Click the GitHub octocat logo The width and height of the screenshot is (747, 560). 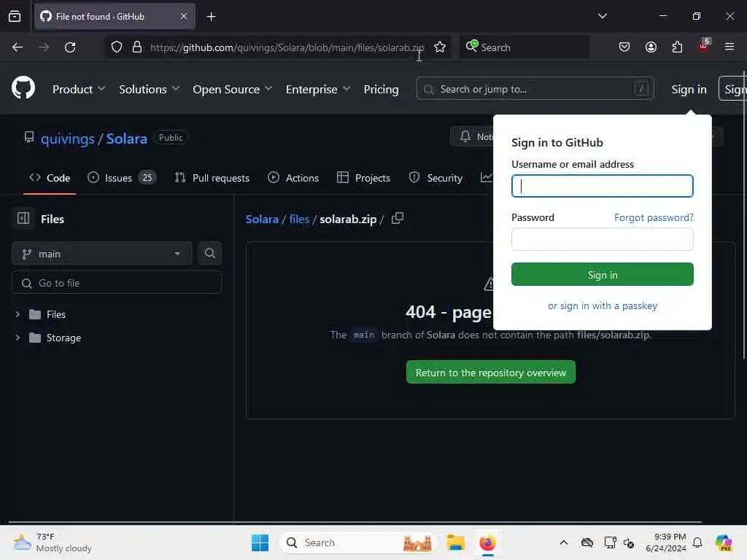pyautogui.click(x=23, y=88)
